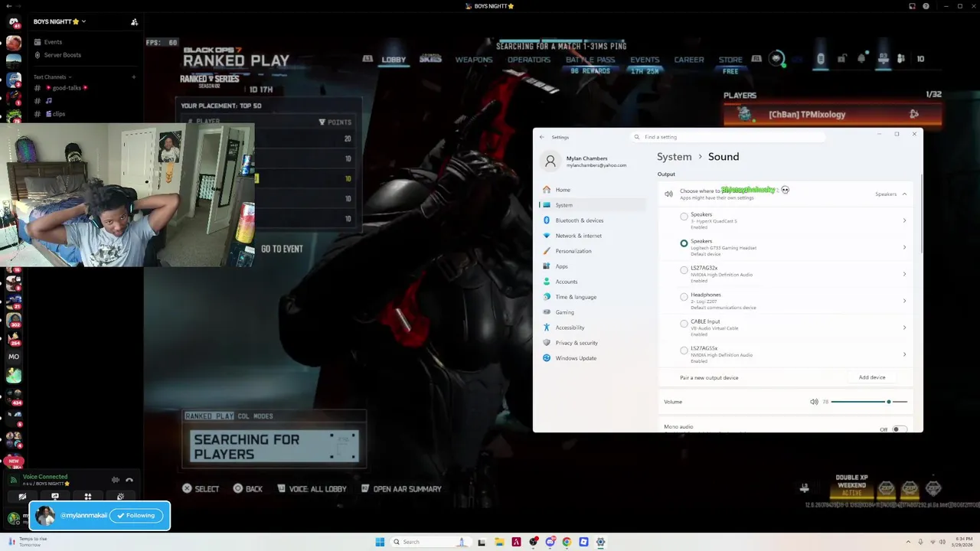980x551 pixels.
Task: Select LS27AG55x NVIDIA audio output
Action: (684, 350)
